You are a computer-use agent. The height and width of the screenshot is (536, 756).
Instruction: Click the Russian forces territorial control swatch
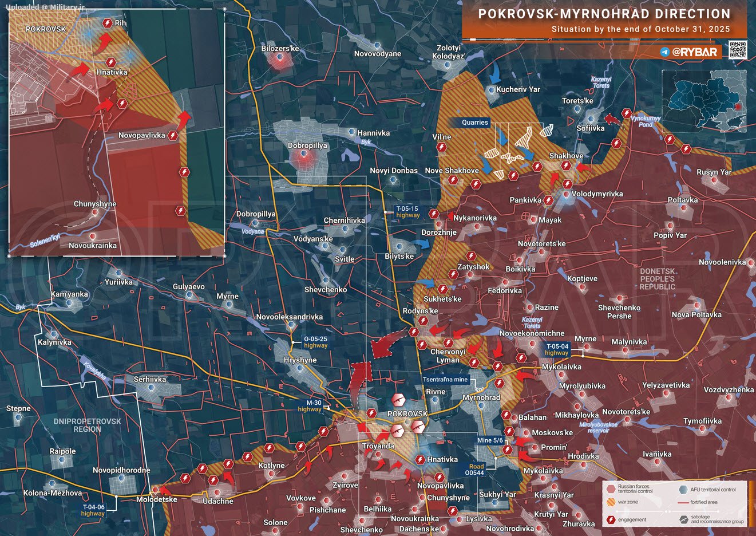pyautogui.click(x=611, y=490)
